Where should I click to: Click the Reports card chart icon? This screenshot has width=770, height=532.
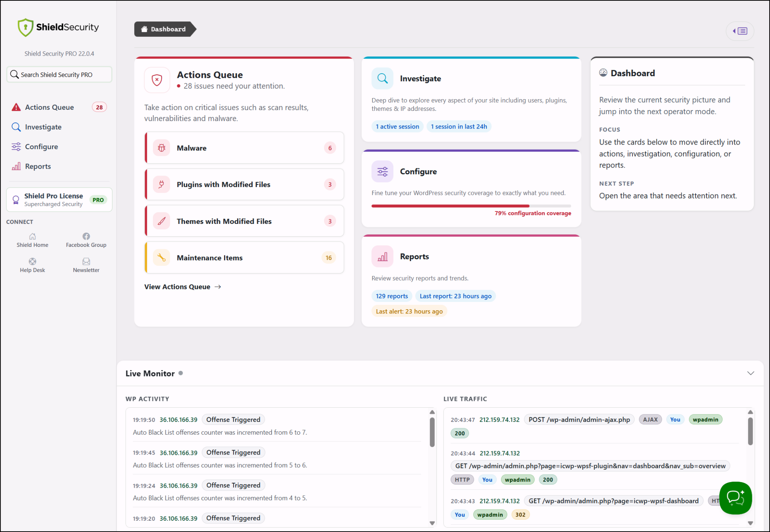coord(382,257)
